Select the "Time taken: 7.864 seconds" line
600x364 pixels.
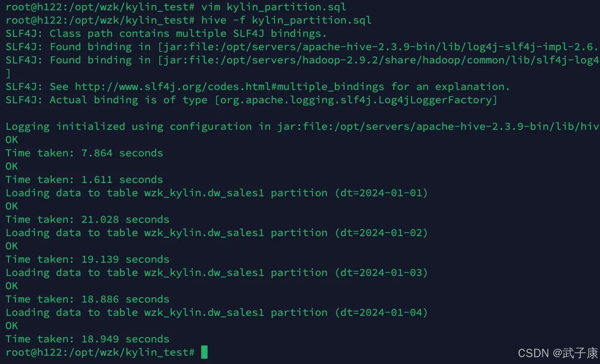click(x=84, y=153)
